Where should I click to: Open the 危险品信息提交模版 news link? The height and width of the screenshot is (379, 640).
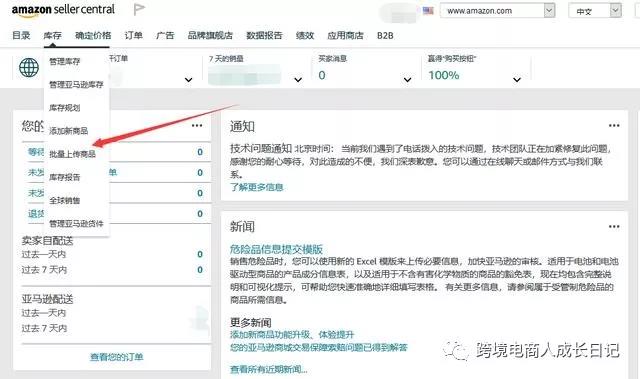pyautogui.click(x=276, y=249)
